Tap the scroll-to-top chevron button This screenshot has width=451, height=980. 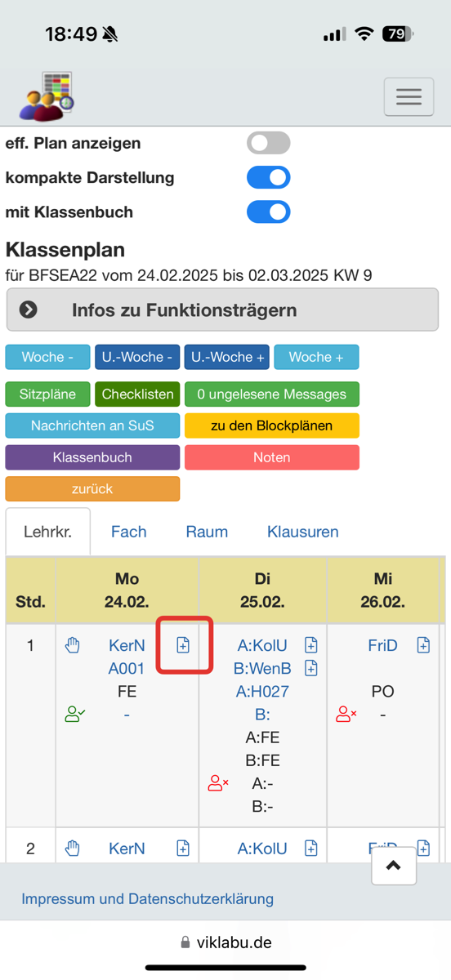pos(394,866)
